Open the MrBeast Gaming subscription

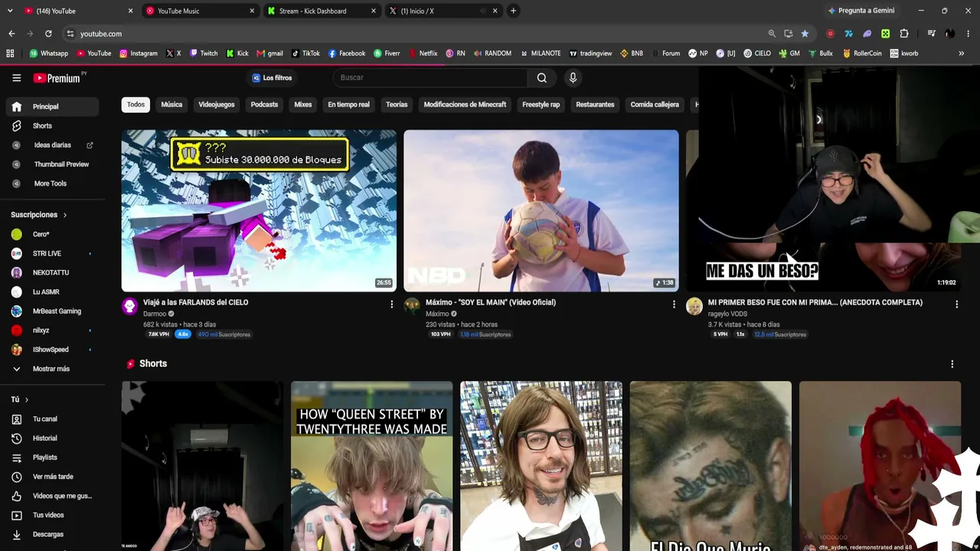(x=51, y=311)
